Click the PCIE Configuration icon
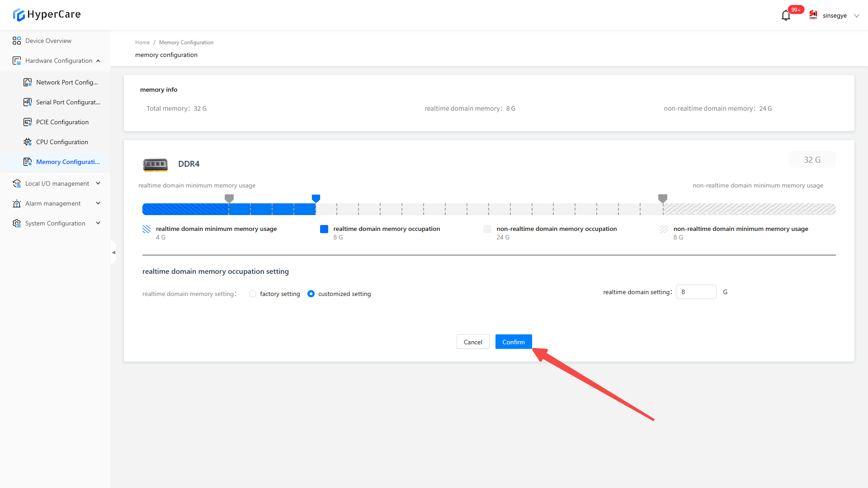 click(28, 122)
